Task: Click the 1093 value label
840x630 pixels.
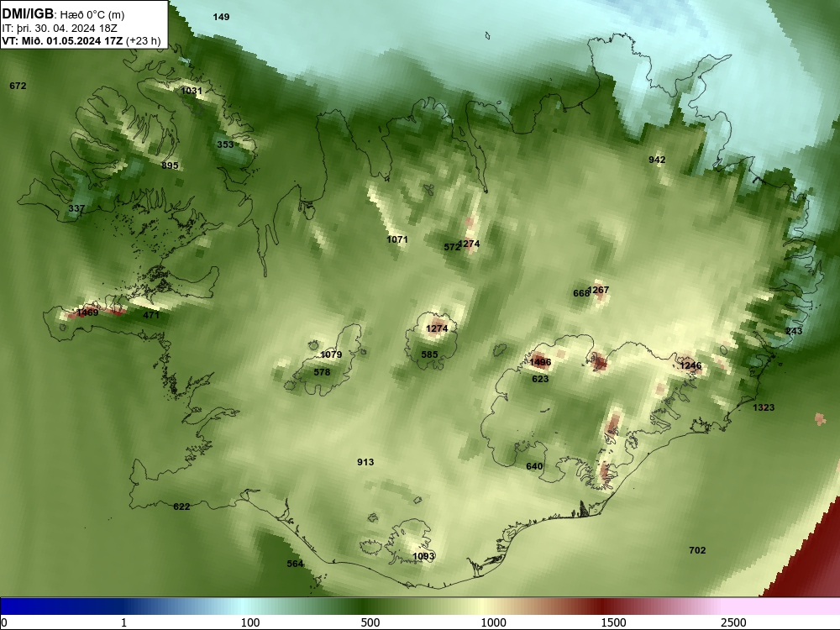Action: pyautogui.click(x=423, y=557)
